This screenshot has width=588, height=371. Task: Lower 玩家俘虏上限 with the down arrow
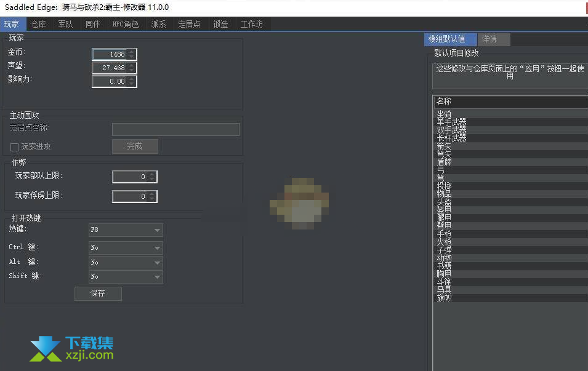point(152,199)
